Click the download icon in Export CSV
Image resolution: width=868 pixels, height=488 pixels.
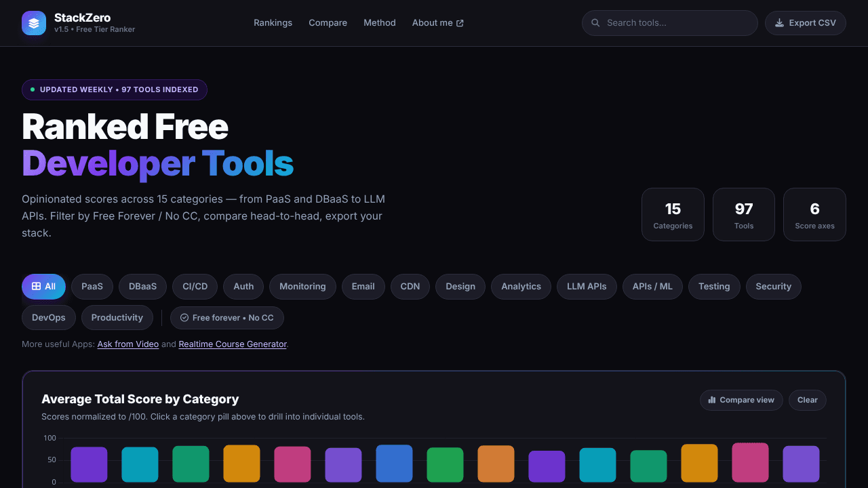(x=780, y=23)
